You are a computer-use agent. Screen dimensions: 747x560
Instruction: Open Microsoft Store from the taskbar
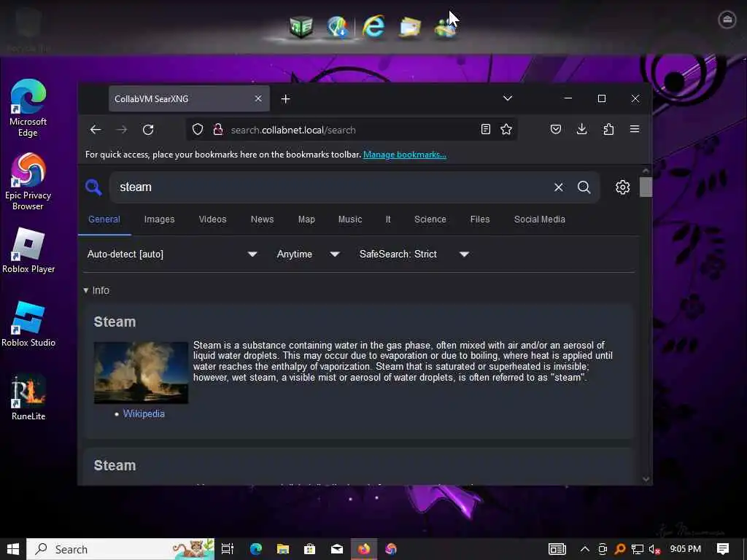click(x=309, y=549)
